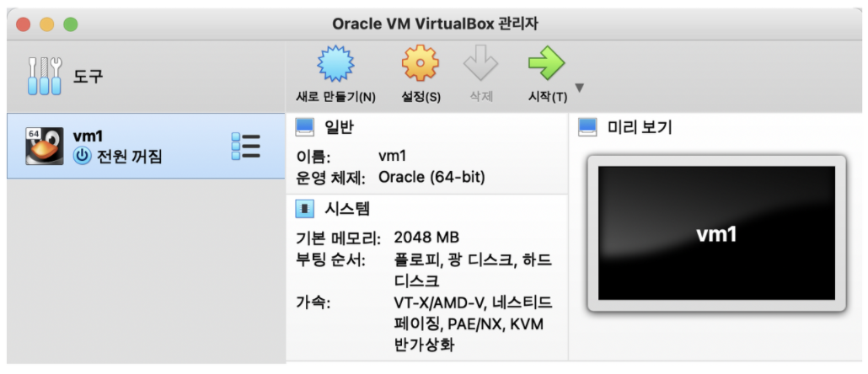Click the Delete (삭제) down-arrow icon
868x374 pixels.
click(x=480, y=63)
